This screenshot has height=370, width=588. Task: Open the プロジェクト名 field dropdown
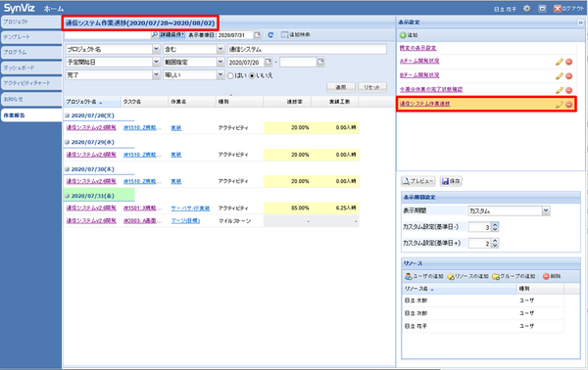click(x=156, y=49)
